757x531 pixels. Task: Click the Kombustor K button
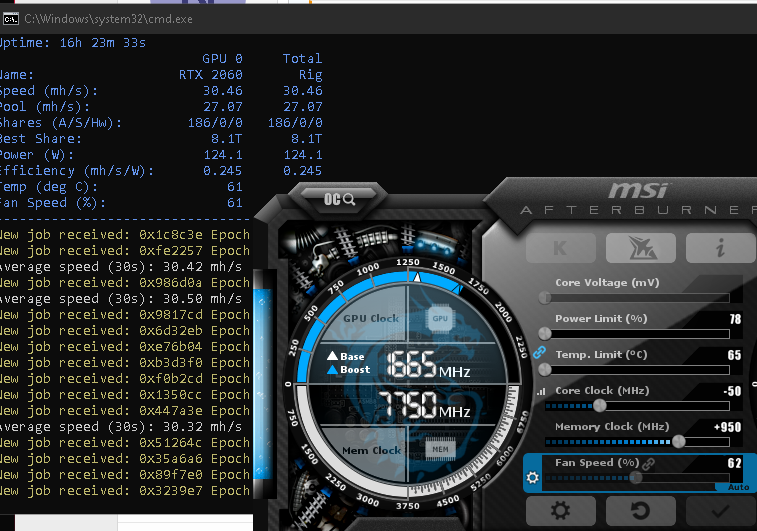(560, 250)
